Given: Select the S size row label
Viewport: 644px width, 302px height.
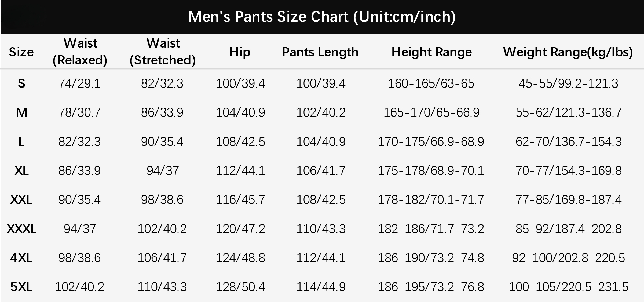Looking at the screenshot, I should tap(21, 83).
